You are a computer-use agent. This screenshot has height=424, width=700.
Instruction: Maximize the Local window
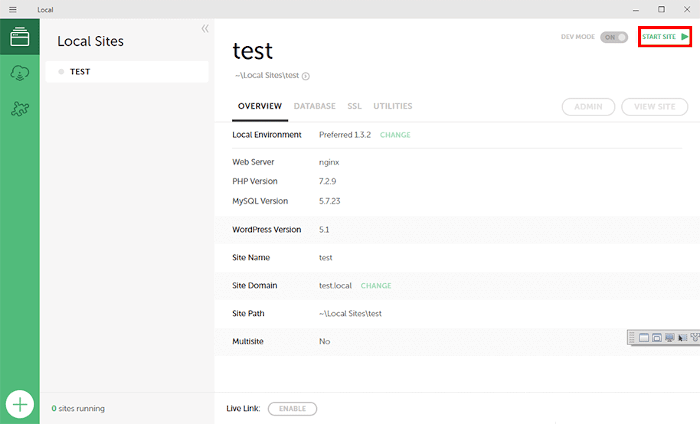click(661, 9)
